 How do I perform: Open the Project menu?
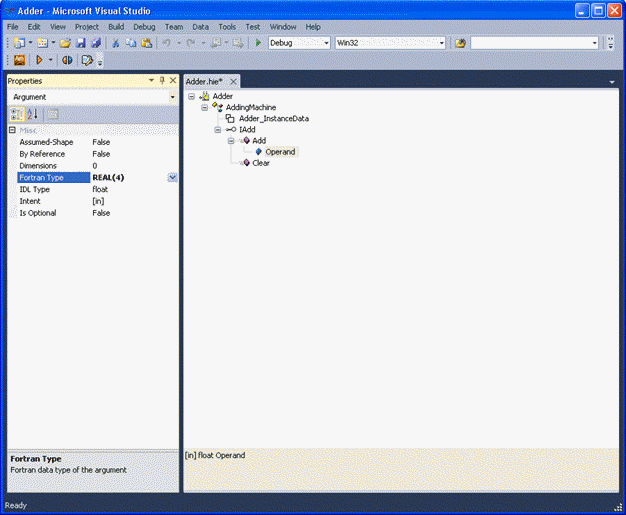coord(87,27)
